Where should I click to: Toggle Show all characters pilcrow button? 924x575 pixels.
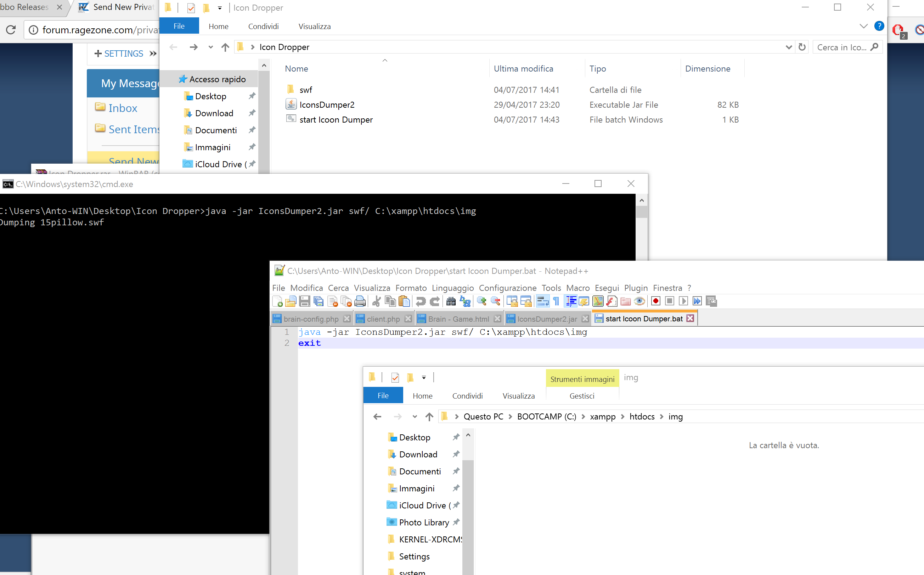(556, 301)
